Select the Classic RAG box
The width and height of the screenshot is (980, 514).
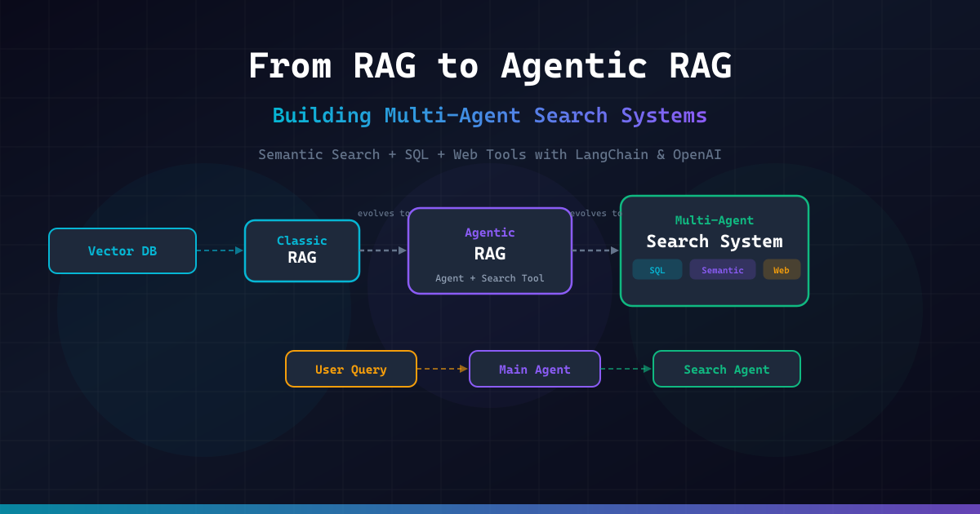point(301,250)
